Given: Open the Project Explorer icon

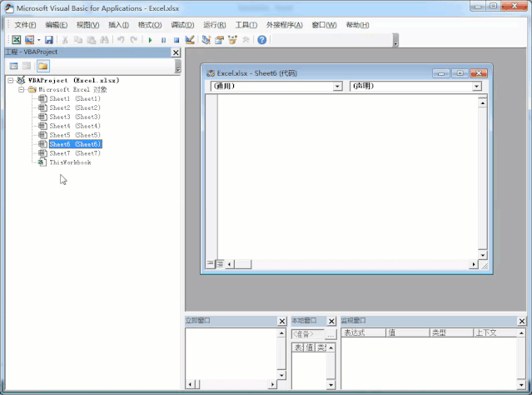Looking at the screenshot, I should [x=206, y=40].
